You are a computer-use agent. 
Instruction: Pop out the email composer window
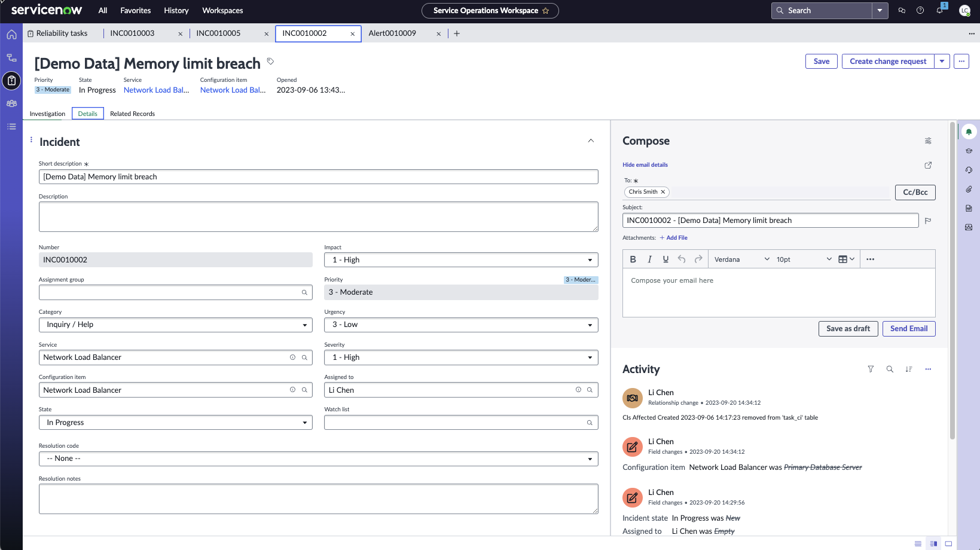tap(928, 165)
